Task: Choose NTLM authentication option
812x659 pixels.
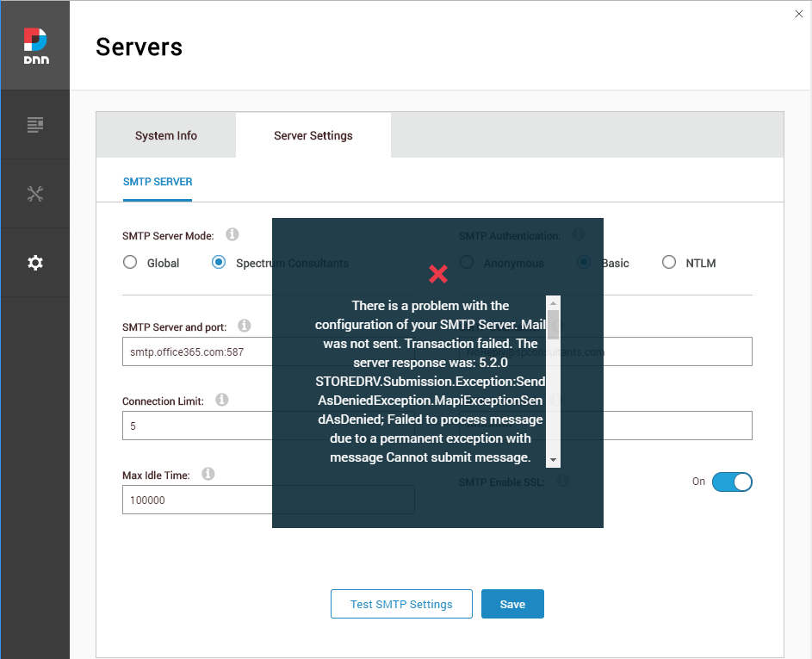Action: click(x=669, y=263)
